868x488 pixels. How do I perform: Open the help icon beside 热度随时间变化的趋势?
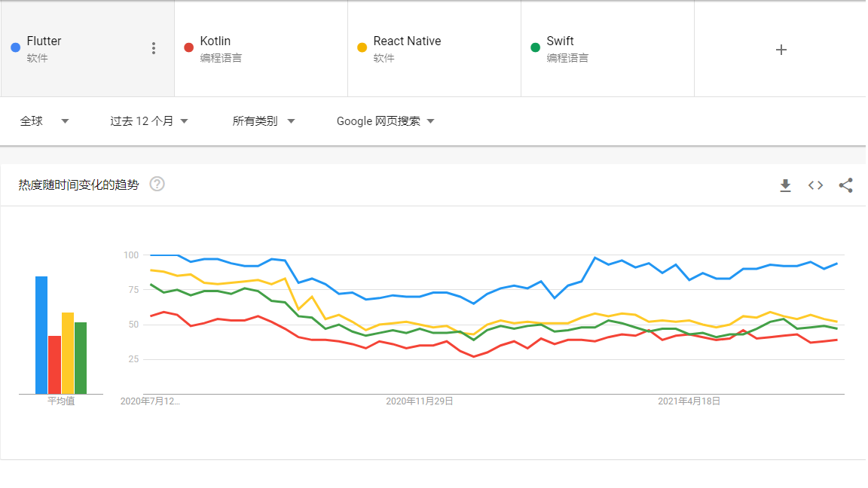157,184
